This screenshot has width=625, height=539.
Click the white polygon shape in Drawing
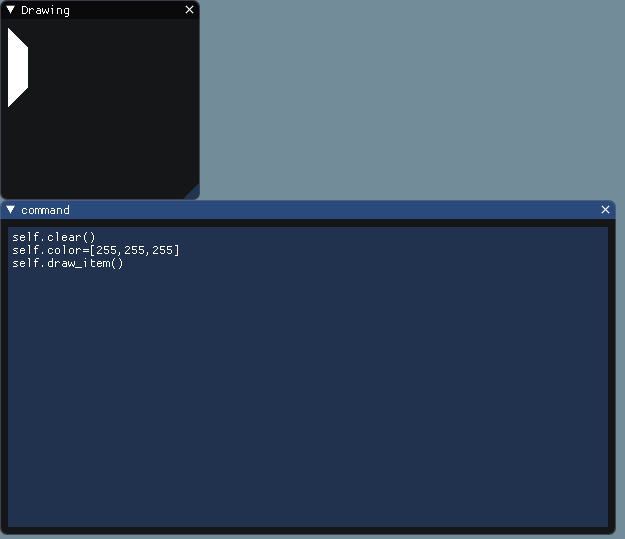pos(18,67)
